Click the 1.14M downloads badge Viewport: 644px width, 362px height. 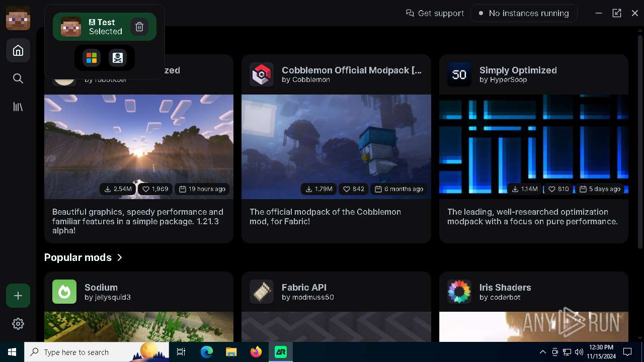point(524,189)
